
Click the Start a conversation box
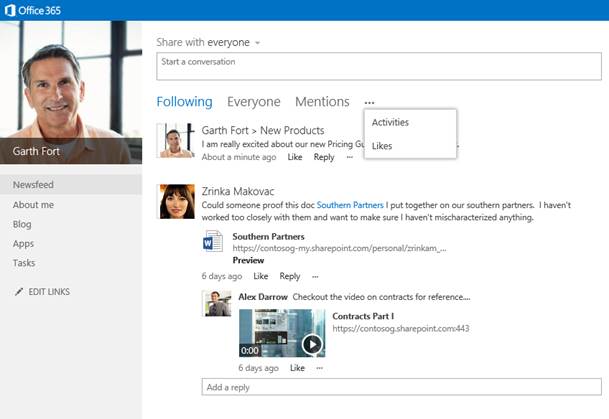tap(379, 66)
